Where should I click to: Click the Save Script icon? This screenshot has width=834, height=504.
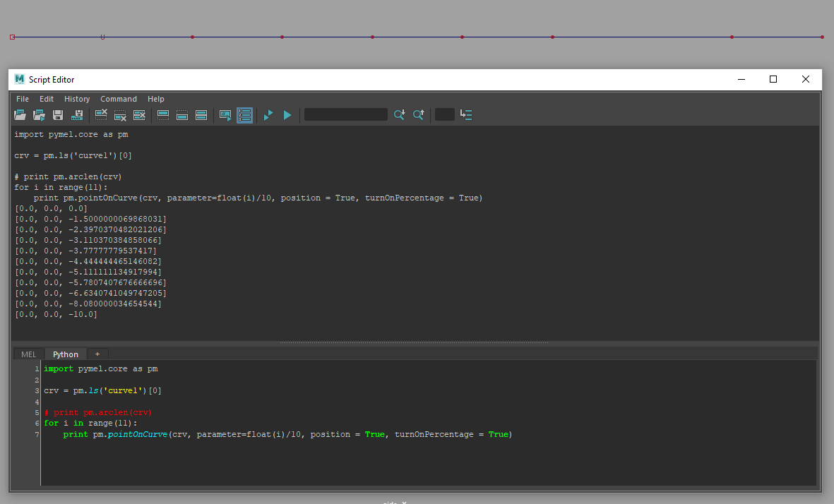click(x=58, y=115)
